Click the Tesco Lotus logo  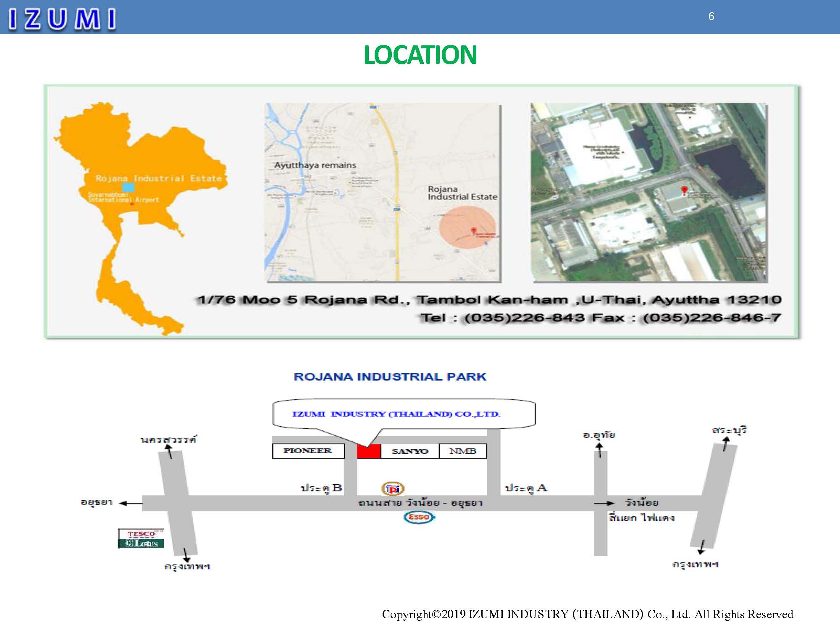coord(141,538)
